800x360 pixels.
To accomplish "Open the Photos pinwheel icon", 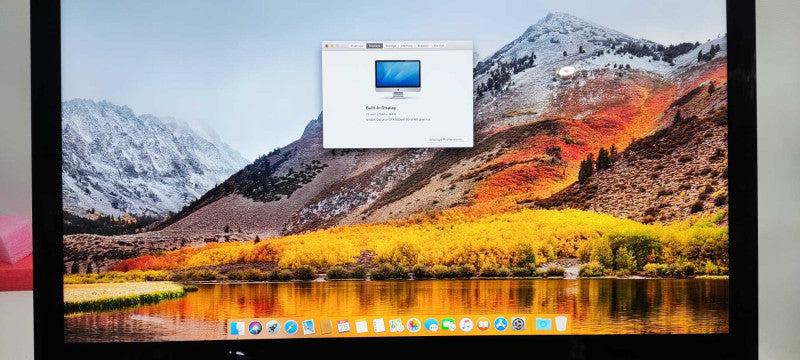I will click(414, 325).
